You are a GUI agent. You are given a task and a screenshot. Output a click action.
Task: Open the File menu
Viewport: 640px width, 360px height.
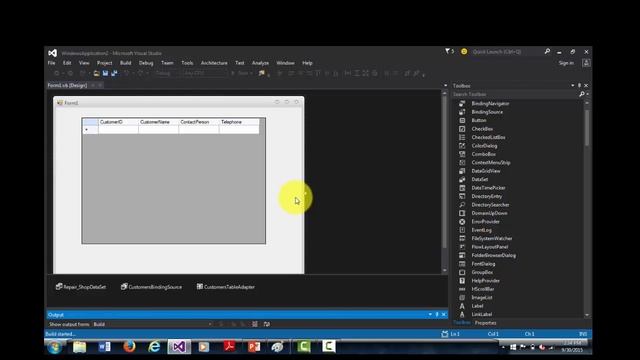[x=51, y=63]
